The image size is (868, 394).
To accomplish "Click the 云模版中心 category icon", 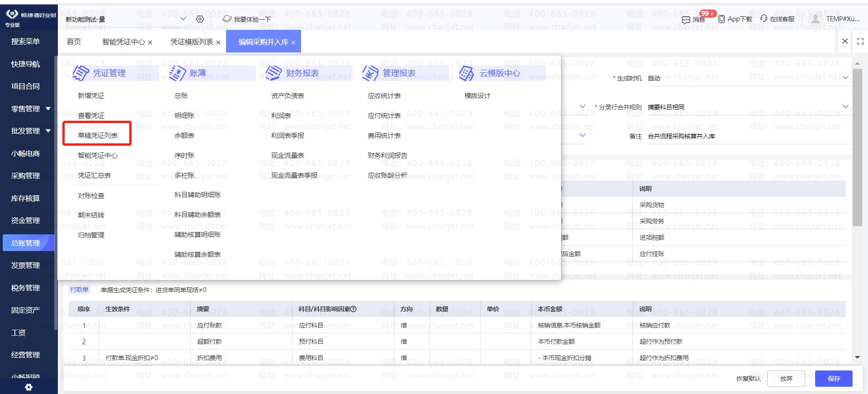I will coord(467,73).
